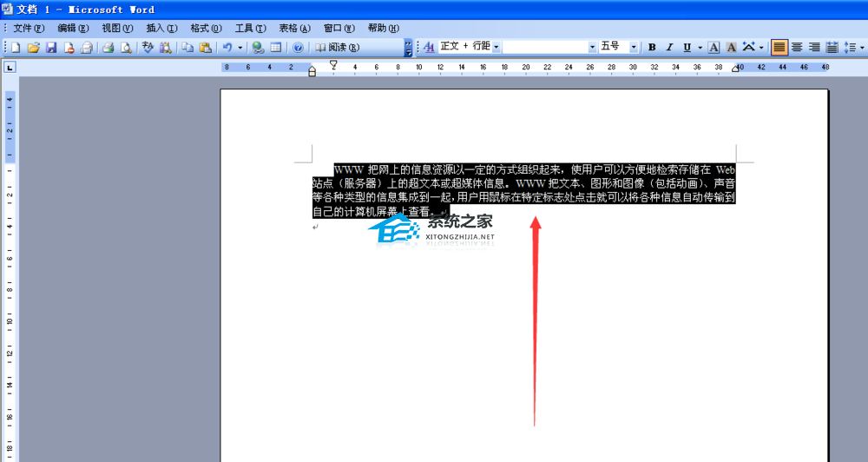
Task: Insert a table from toolbar
Action: coord(276,48)
